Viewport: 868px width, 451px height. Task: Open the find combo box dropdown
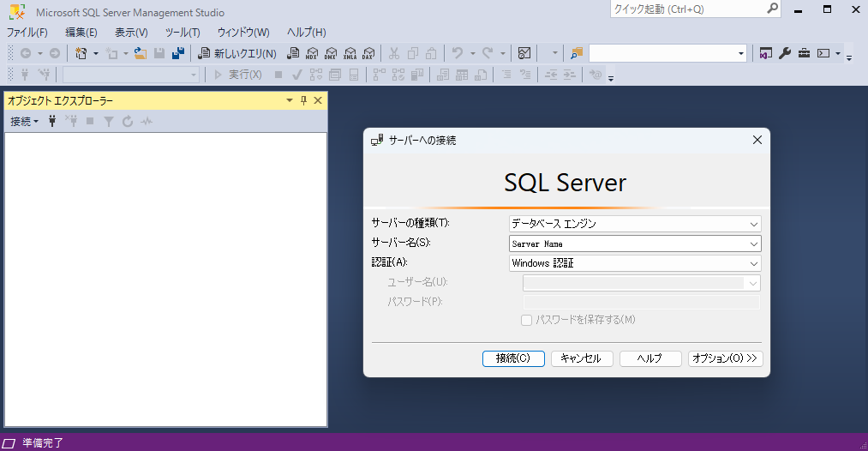coord(740,53)
